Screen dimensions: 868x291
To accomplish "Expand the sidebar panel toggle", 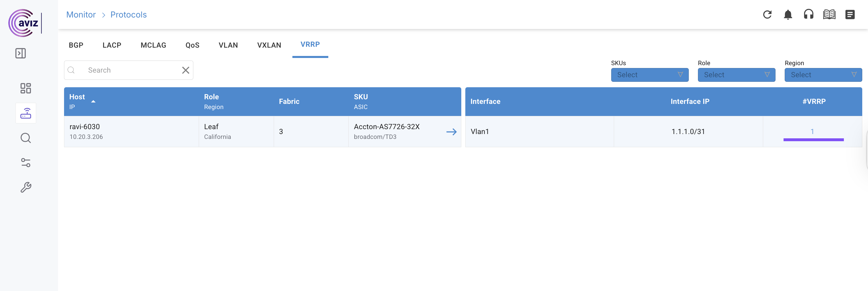I will pos(21,53).
